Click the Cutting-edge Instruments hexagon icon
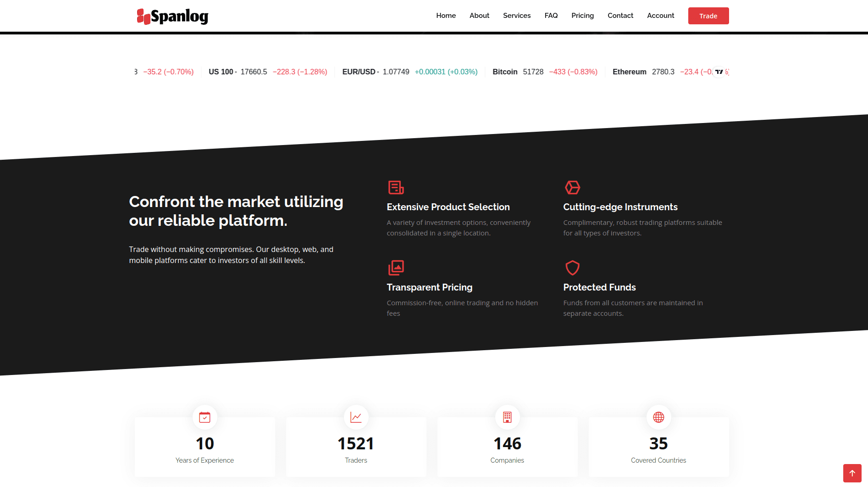The width and height of the screenshot is (868, 487). (x=572, y=187)
